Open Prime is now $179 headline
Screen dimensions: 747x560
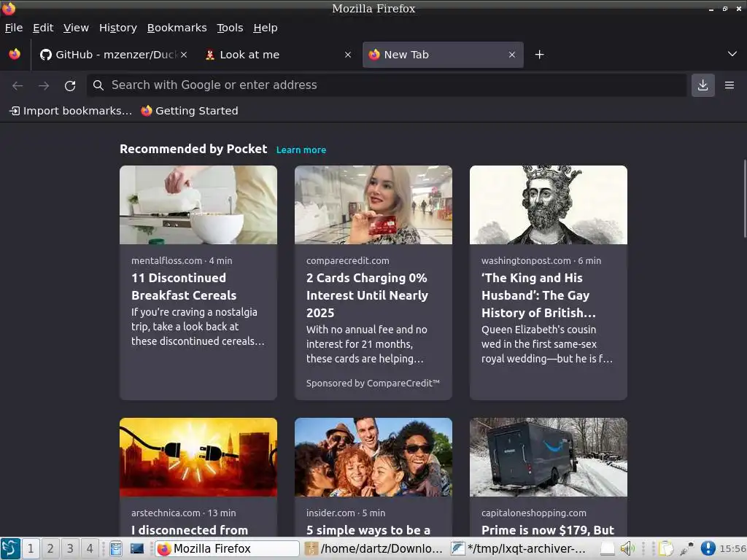(548, 530)
